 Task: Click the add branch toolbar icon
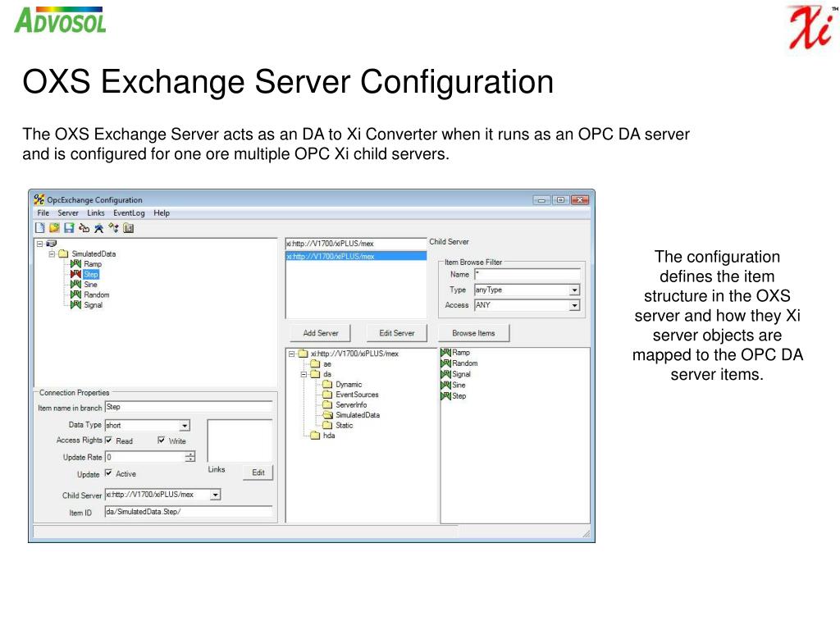click(84, 228)
